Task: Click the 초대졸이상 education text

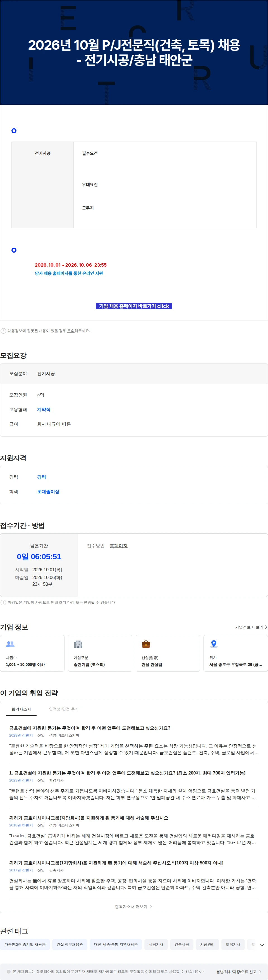Action: click(48, 491)
